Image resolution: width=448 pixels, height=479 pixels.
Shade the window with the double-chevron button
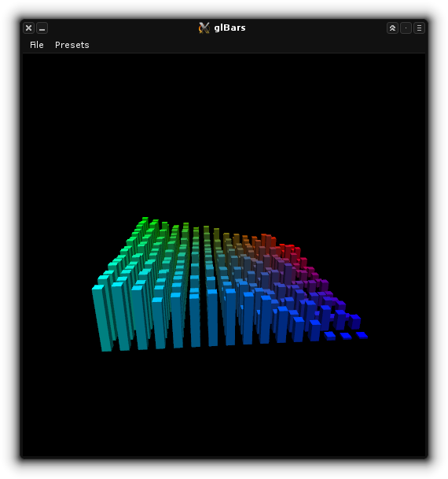(x=392, y=28)
